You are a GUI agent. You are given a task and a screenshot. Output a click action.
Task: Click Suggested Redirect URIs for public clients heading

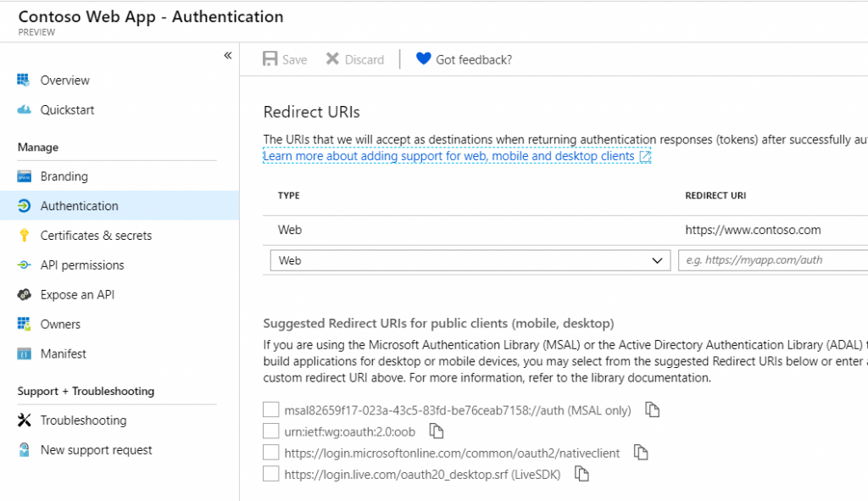point(438,323)
